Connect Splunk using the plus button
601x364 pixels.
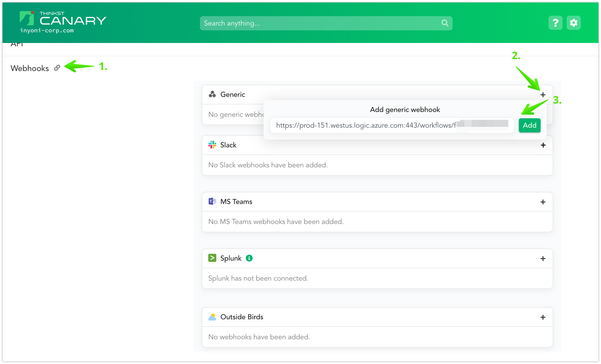[x=543, y=259]
